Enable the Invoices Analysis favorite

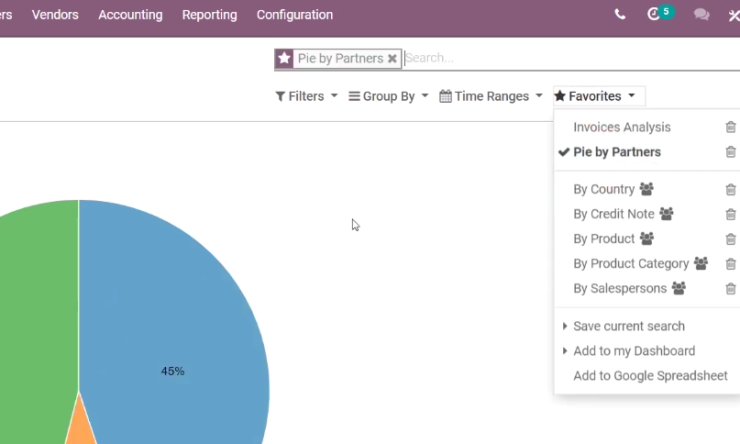pyautogui.click(x=622, y=127)
